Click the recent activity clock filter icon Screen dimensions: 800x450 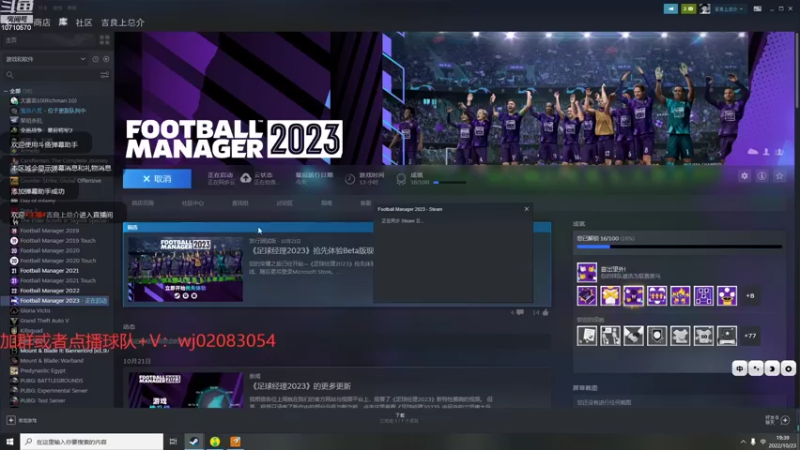[95, 59]
